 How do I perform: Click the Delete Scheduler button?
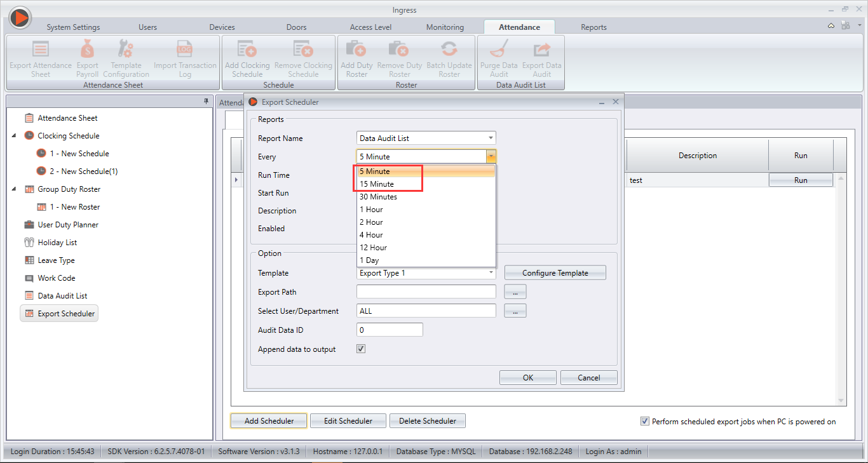[428, 420]
